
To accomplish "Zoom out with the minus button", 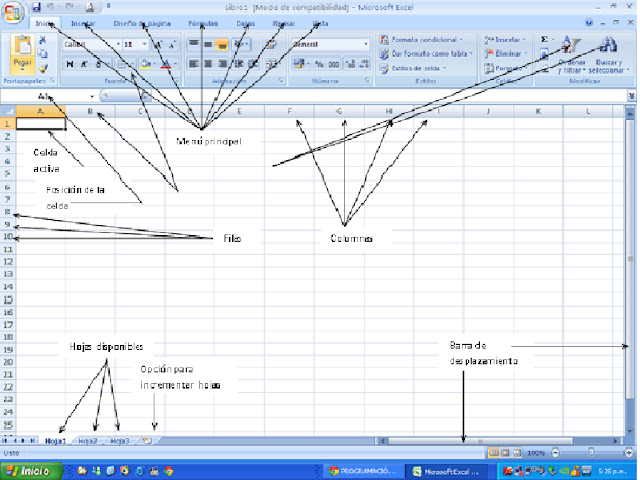I will 555,453.
